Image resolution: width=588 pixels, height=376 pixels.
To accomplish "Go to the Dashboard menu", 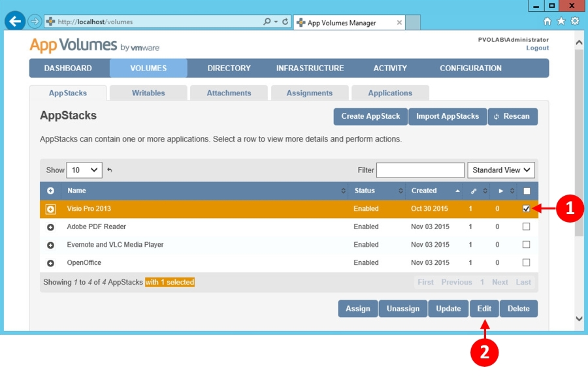I will (68, 68).
